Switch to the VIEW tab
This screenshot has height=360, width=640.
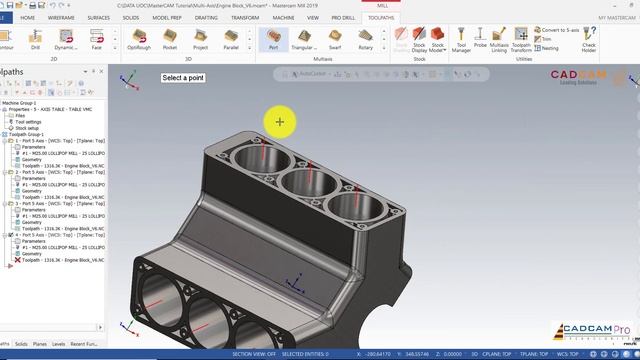click(x=313, y=18)
